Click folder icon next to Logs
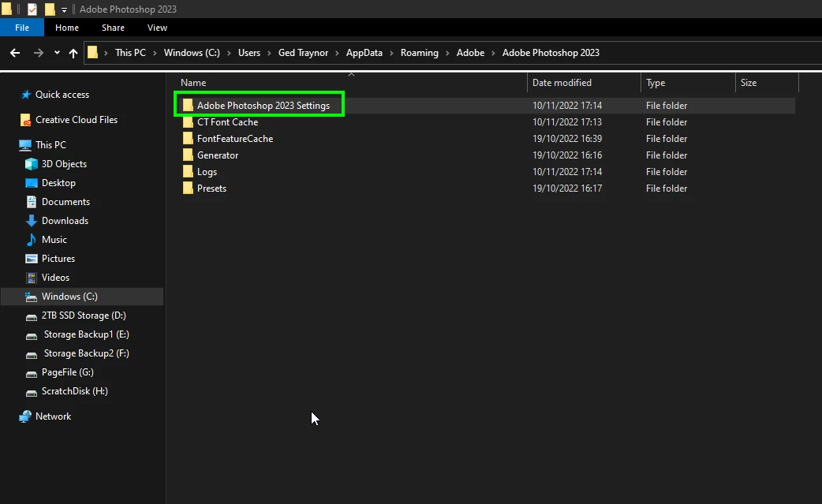This screenshot has width=822, height=504. (x=188, y=172)
